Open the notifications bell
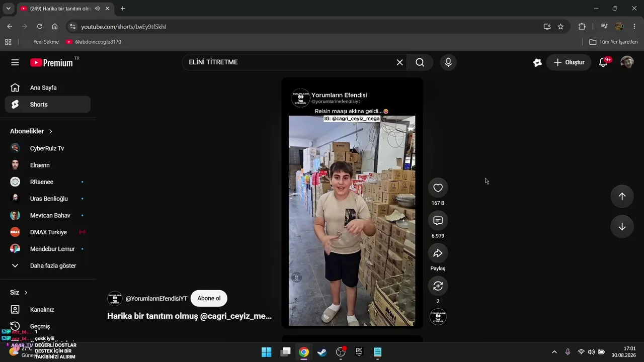The width and height of the screenshot is (644, 362). coord(603,62)
